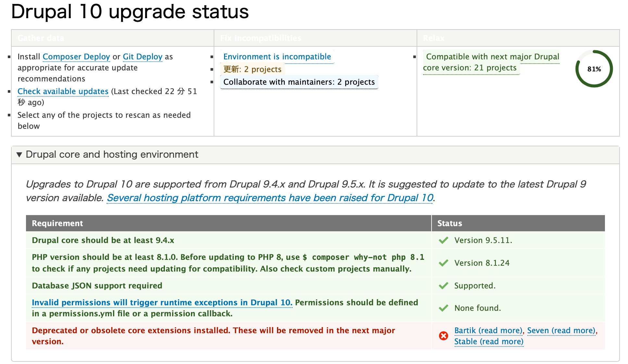Click Collaborate with maintainers: 2 projects
The height and width of the screenshot is (364, 628).
tap(299, 82)
